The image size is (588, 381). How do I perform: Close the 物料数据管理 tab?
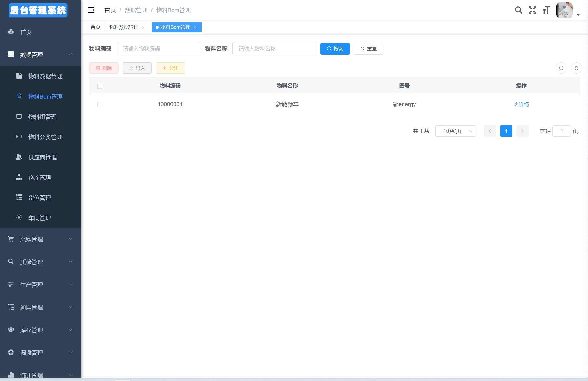[x=143, y=28]
